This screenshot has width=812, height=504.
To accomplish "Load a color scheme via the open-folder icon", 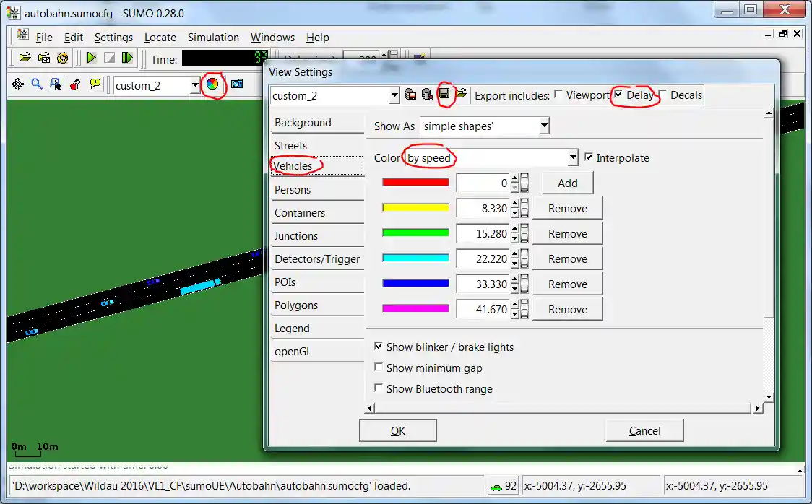I will 462,94.
